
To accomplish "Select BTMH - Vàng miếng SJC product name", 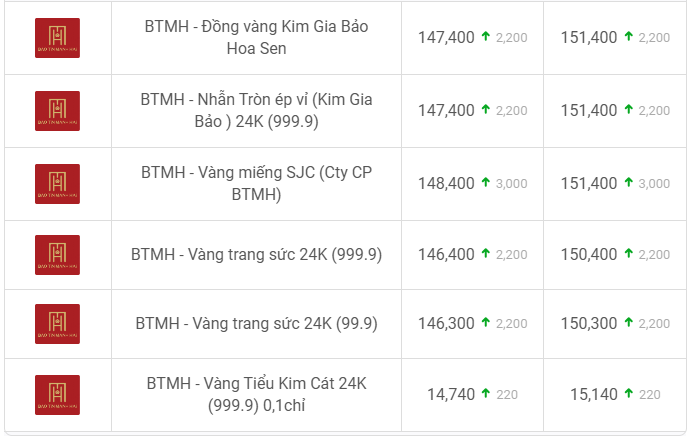I will tap(256, 183).
